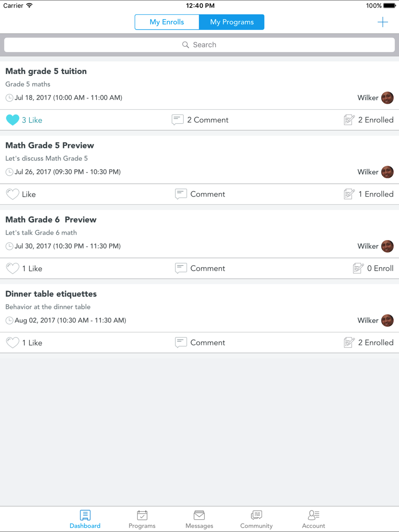Open the Account profile icon
The width and height of the screenshot is (399, 532).
314,515
